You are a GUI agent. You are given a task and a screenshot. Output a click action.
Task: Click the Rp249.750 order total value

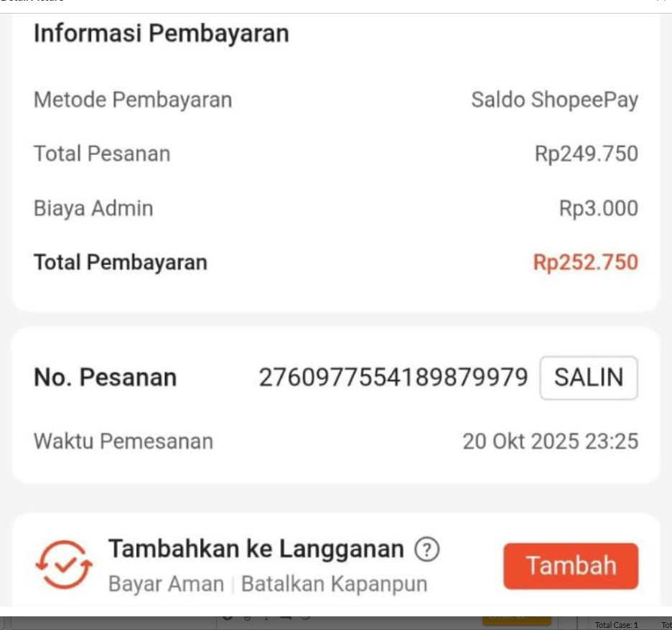coord(586,154)
